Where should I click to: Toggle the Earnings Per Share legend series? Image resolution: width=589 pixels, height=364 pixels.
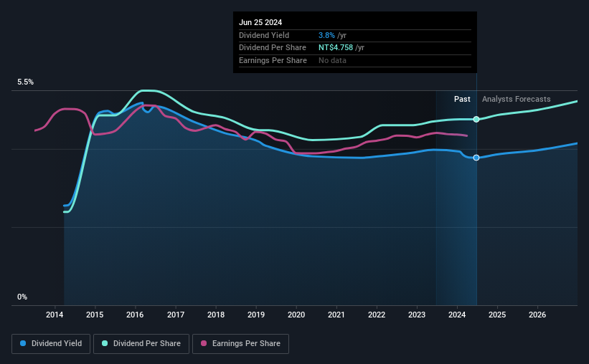click(x=240, y=344)
